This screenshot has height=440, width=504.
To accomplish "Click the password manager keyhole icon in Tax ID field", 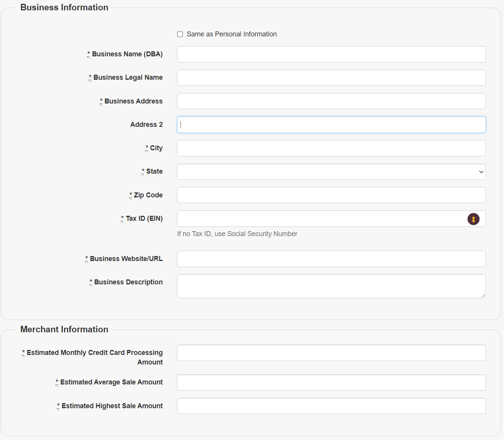I will click(473, 219).
